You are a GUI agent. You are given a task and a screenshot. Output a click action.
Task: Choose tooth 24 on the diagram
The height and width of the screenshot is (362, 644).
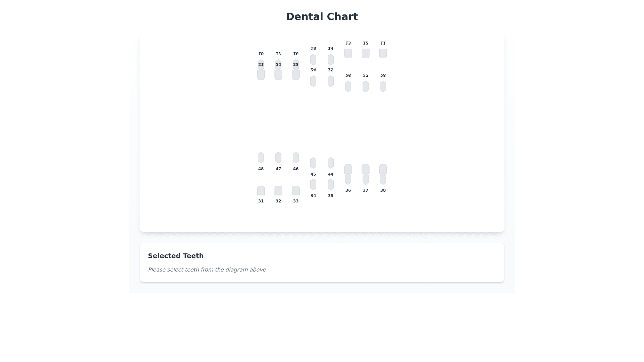click(313, 81)
